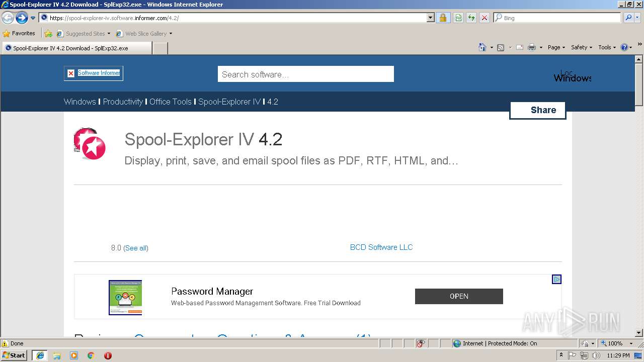Viewport: 644px width, 362px height.
Task: Open the Favorites star button
Action: tap(19, 34)
